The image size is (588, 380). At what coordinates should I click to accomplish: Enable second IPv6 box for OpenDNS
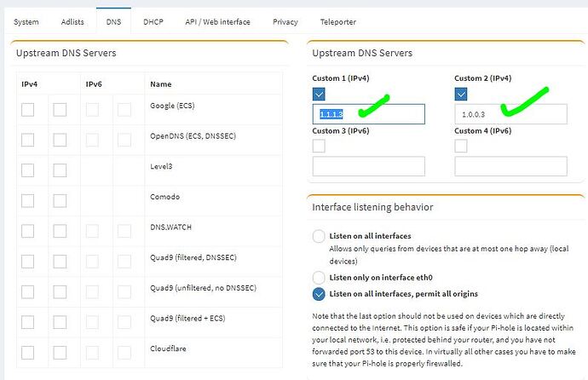[124, 141]
